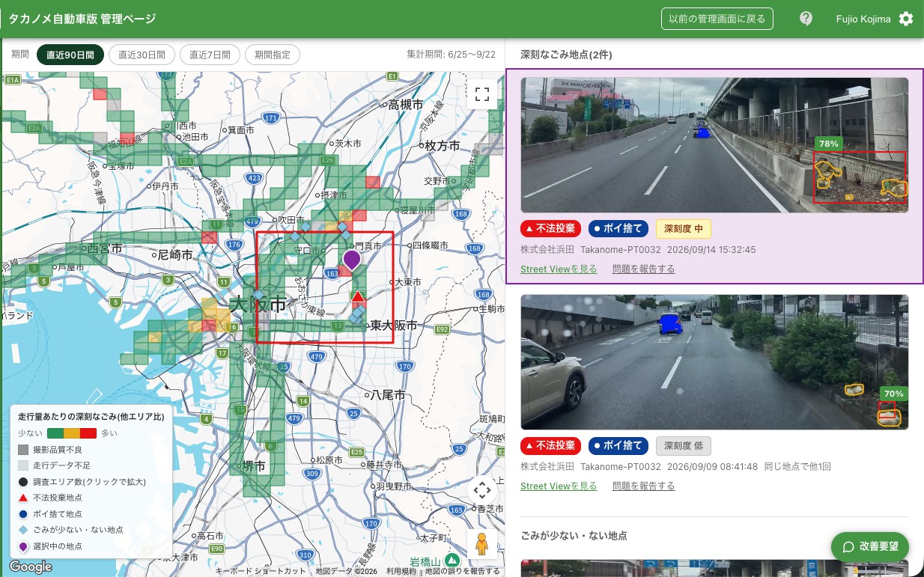Click the 深刻なごみ地点(2件) heading
Screen dimensions: 924x577
tap(566, 55)
